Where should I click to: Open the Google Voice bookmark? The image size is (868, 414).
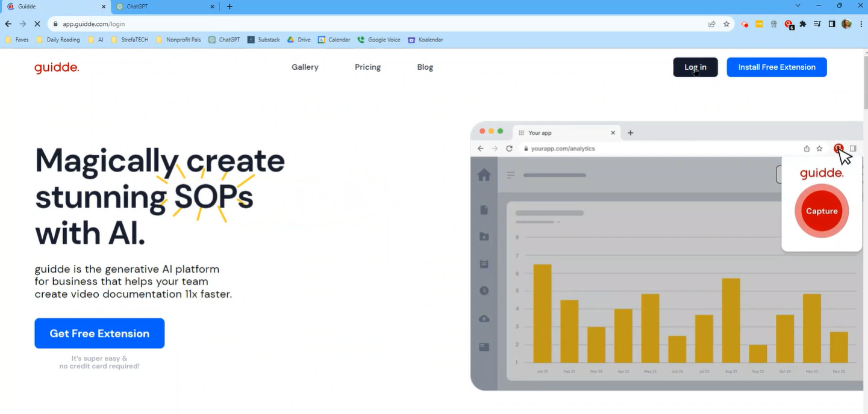pyautogui.click(x=379, y=40)
